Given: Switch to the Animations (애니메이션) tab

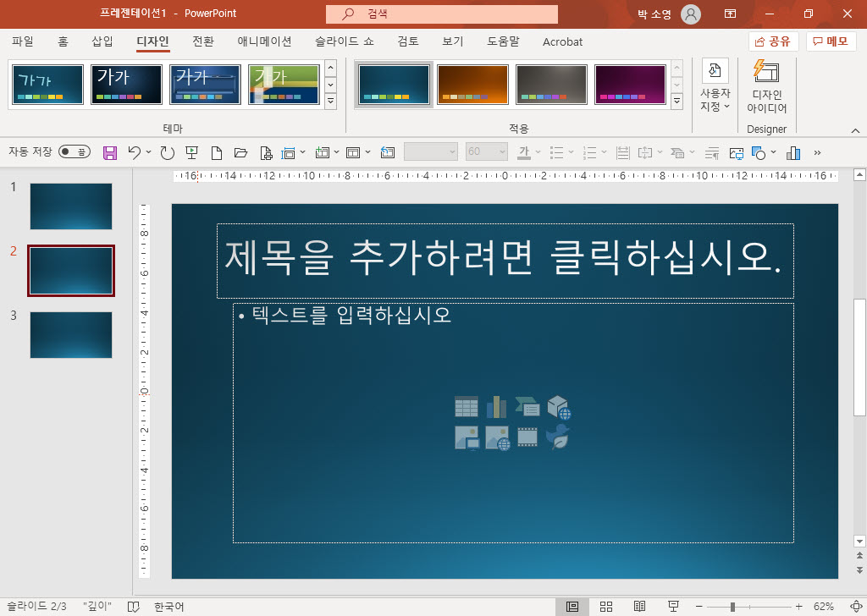Looking at the screenshot, I should [264, 41].
